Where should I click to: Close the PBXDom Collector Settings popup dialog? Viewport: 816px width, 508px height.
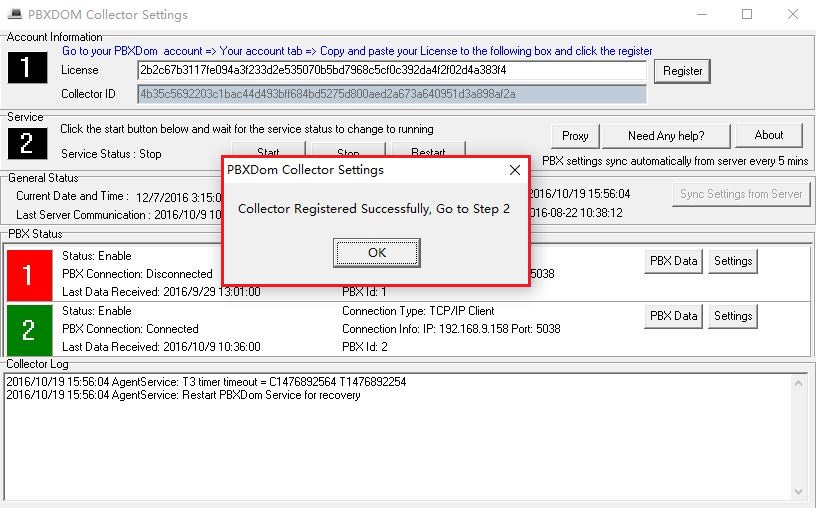[515, 170]
